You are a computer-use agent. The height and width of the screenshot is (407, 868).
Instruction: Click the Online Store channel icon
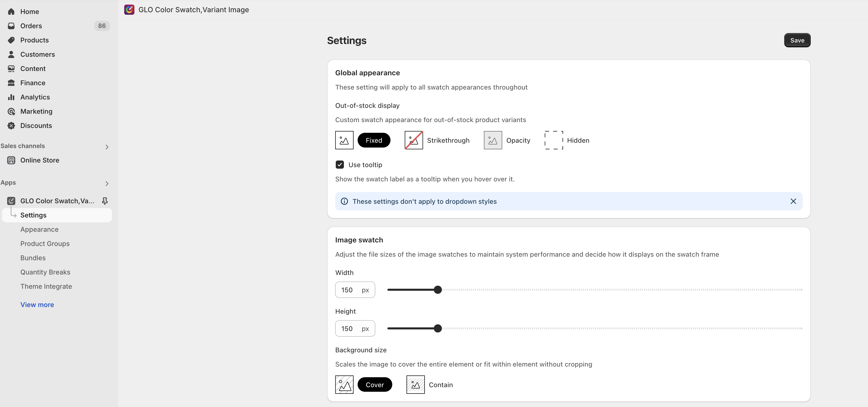click(x=11, y=160)
